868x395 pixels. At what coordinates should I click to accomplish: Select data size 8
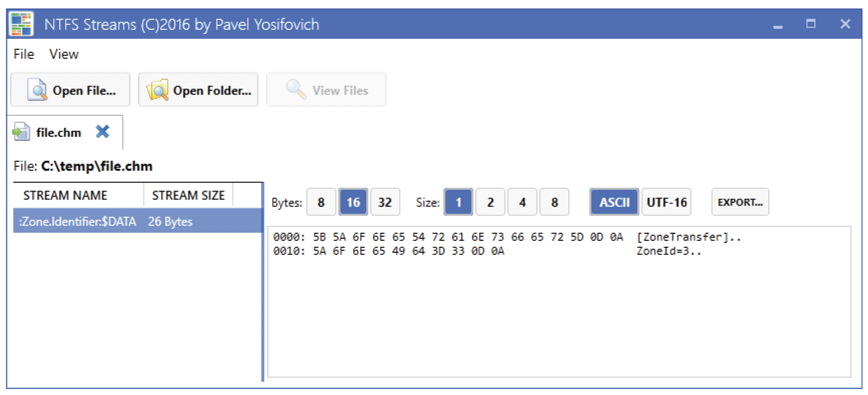pyautogui.click(x=554, y=202)
